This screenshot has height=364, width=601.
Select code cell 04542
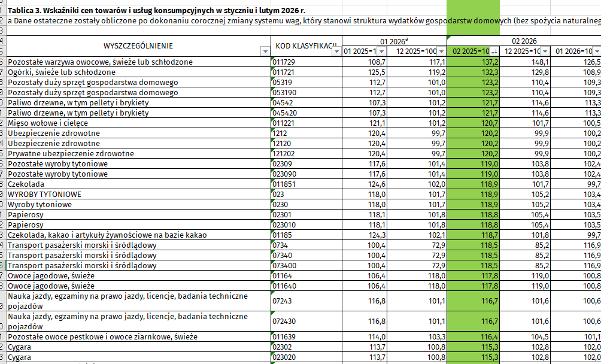[306, 103]
